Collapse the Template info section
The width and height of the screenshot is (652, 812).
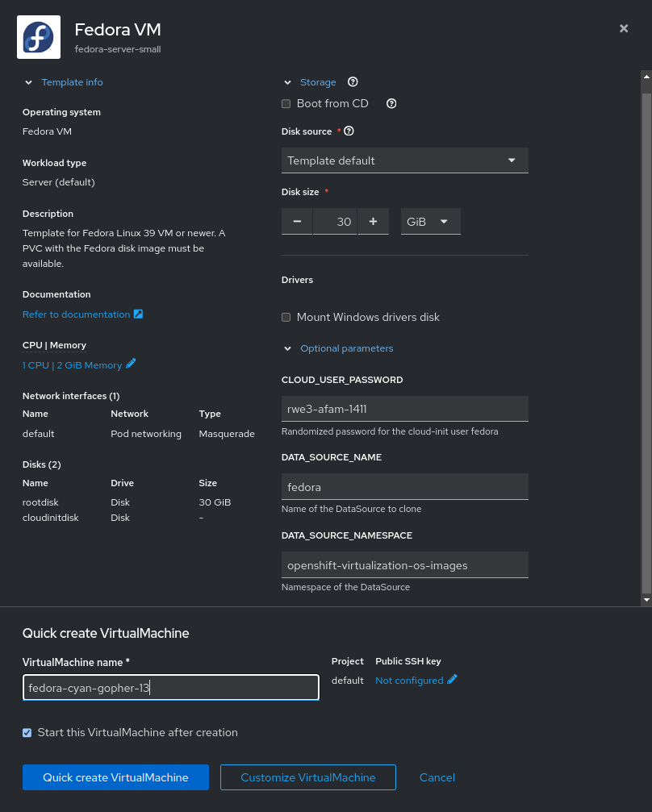28,81
